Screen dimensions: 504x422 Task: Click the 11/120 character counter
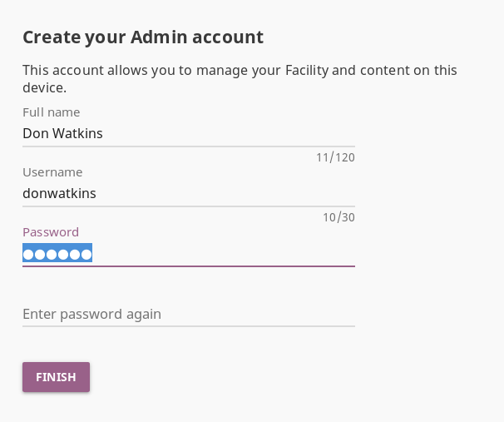335,157
